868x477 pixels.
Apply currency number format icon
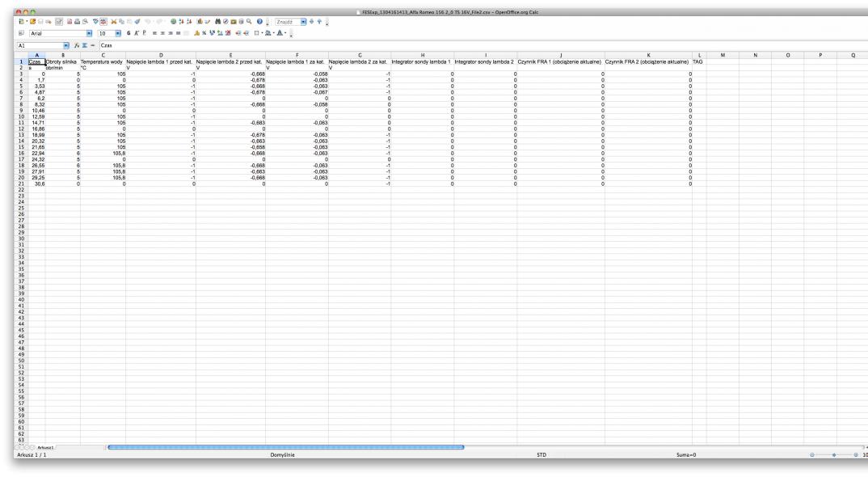[x=197, y=33]
